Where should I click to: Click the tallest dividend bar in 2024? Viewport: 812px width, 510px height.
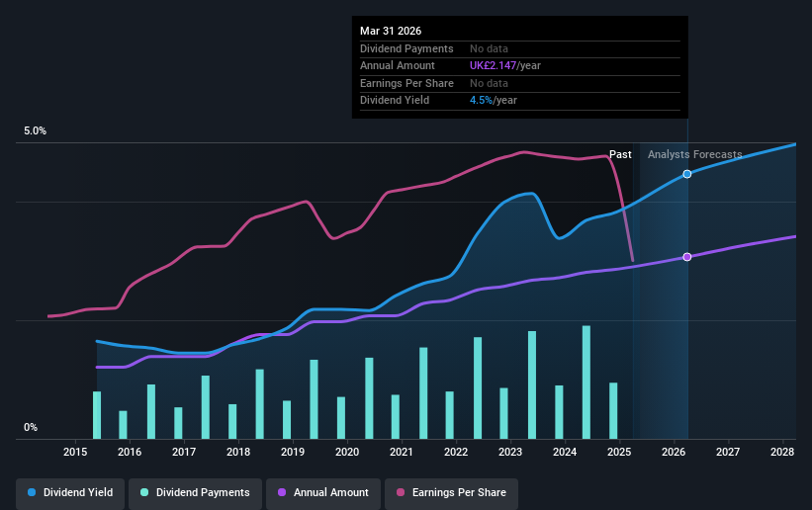coord(586,382)
